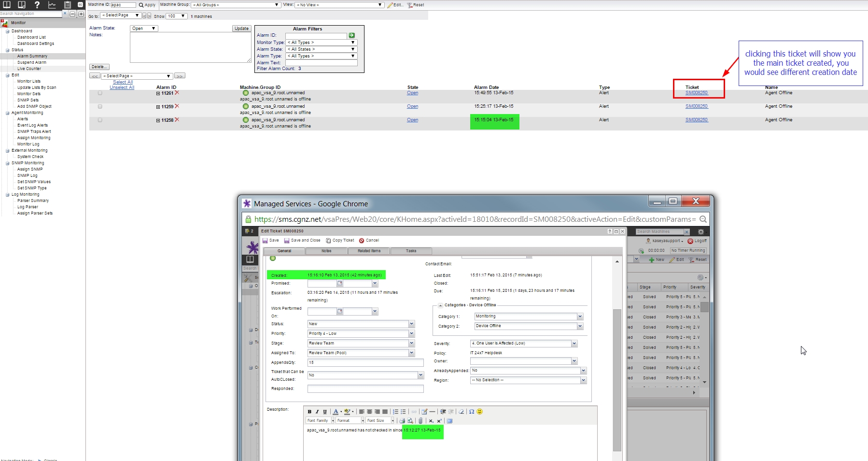This screenshot has height=461, width=868.
Task: Open Promised date calendar picker
Action: [340, 283]
